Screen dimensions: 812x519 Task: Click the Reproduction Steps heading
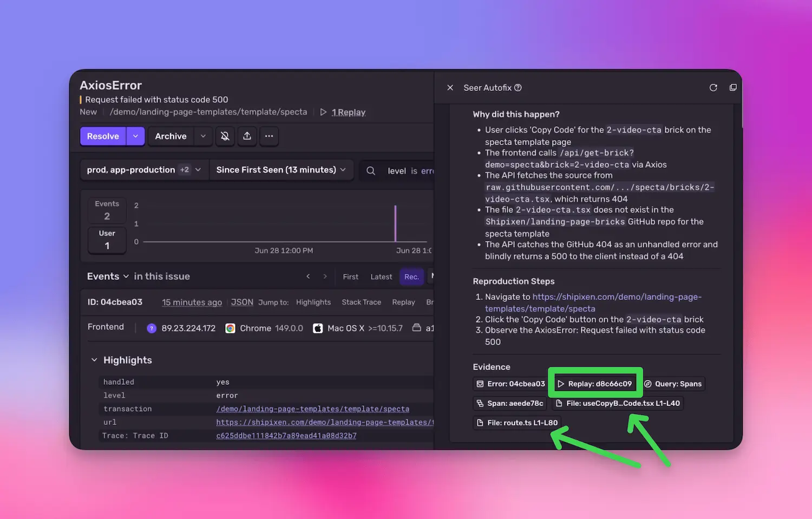[x=514, y=281]
